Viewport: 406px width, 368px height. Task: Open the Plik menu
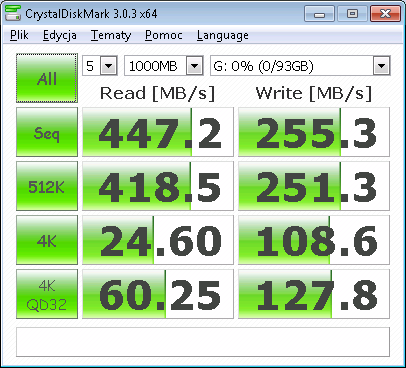coord(19,35)
